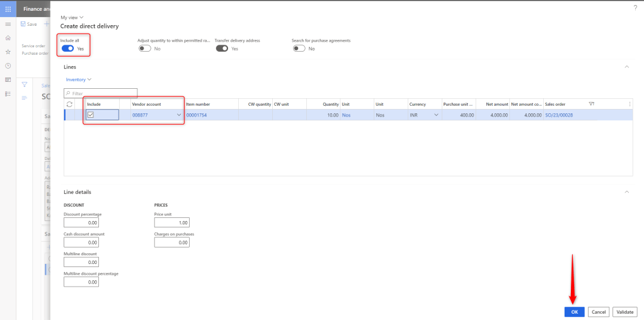Open the My view dropdown
This screenshot has width=644, height=320.
72,17
